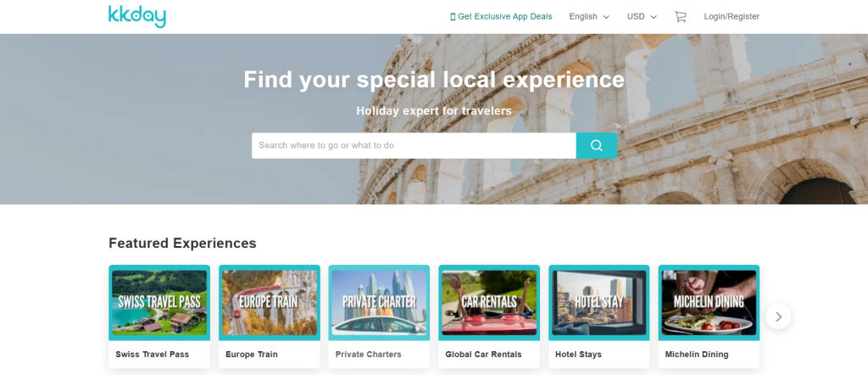
Task: Open Login/Register link
Action: tap(732, 17)
